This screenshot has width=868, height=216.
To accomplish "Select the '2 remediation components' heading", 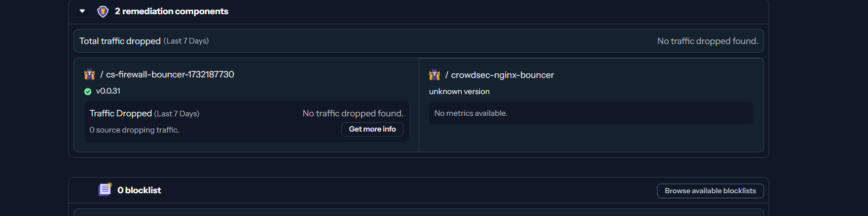I will click(171, 11).
